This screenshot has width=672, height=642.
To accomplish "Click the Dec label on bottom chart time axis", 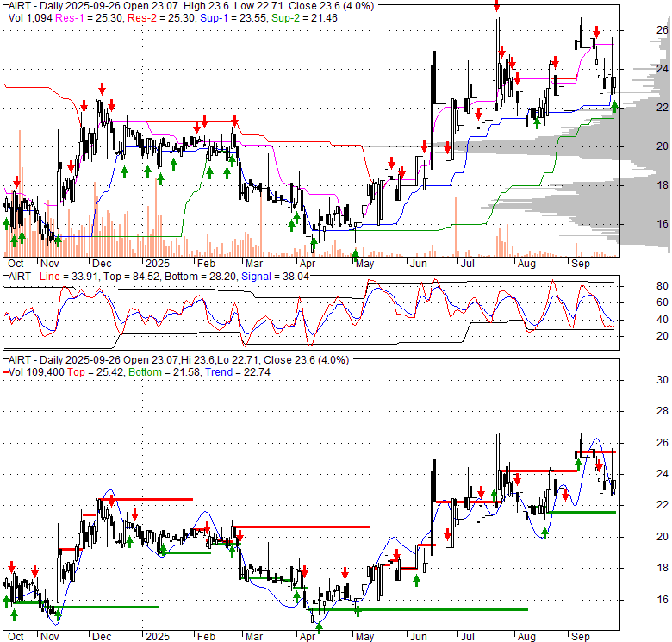I will [x=102, y=637].
